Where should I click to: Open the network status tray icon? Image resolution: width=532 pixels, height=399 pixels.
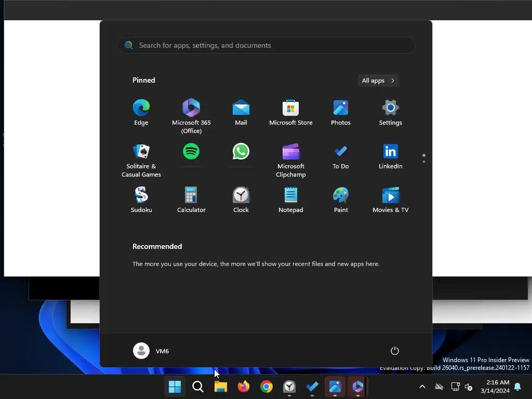[x=455, y=387]
